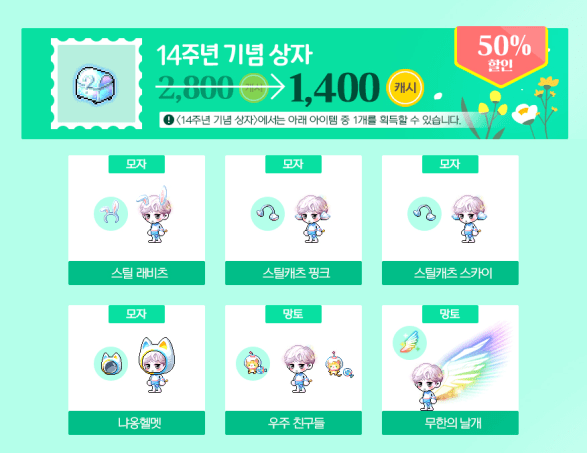Select the pink cloud headphones circle icon
Viewport: 587px width, 453px height.
tap(268, 214)
